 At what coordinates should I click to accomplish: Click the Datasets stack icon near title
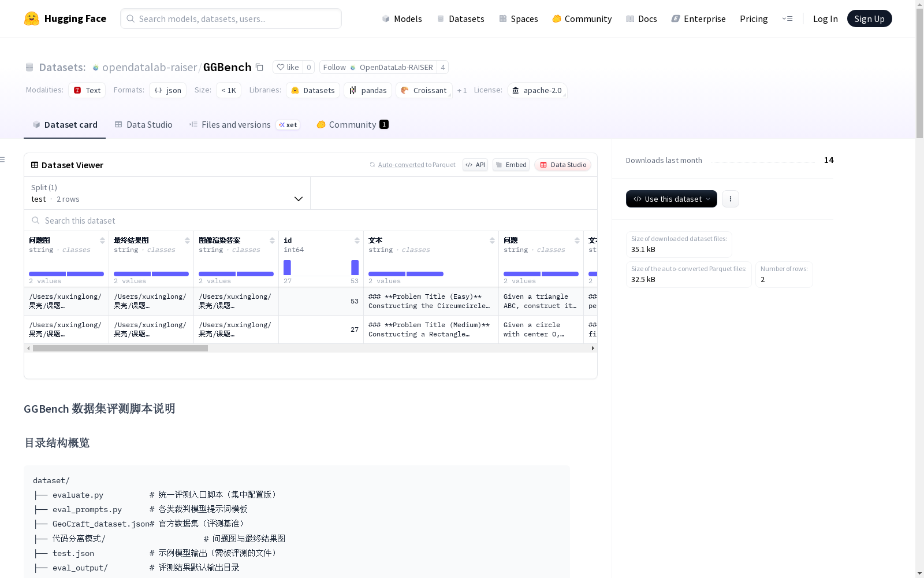click(29, 68)
